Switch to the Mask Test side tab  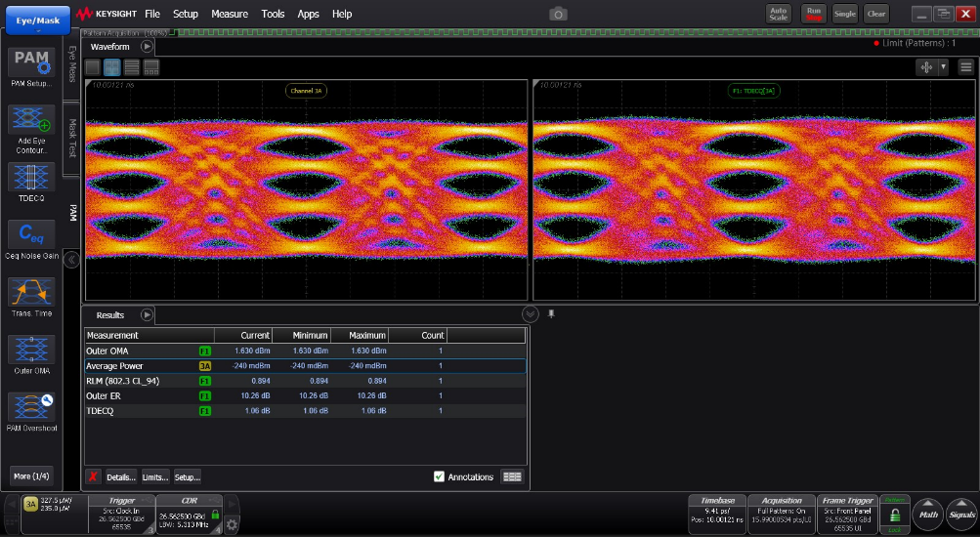point(72,139)
